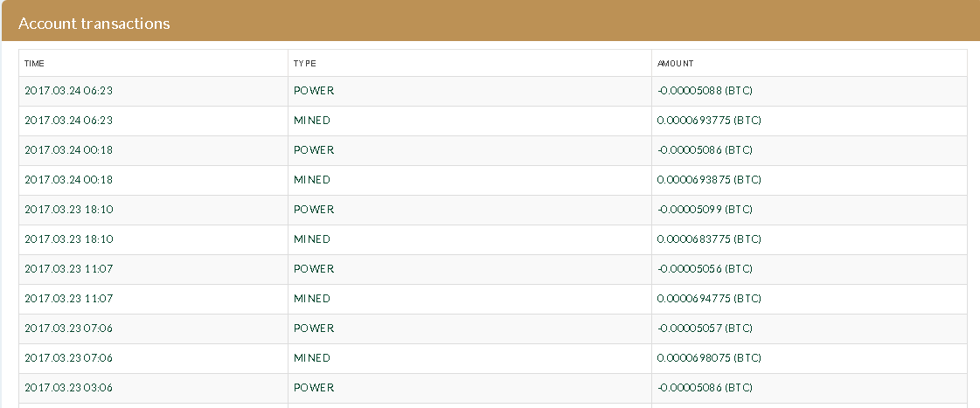Select the 2017.03.23 11:07 MINED timestamp
Screen dimensions: 980x408
coord(69,299)
